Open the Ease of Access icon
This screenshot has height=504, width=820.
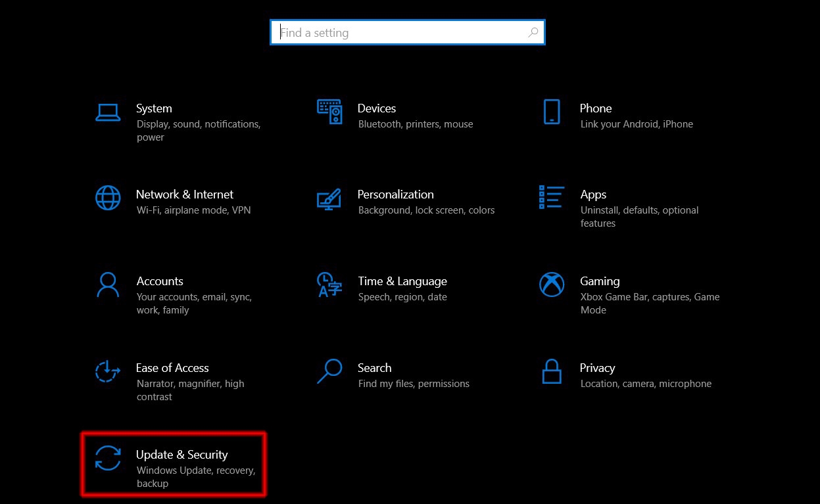(108, 371)
